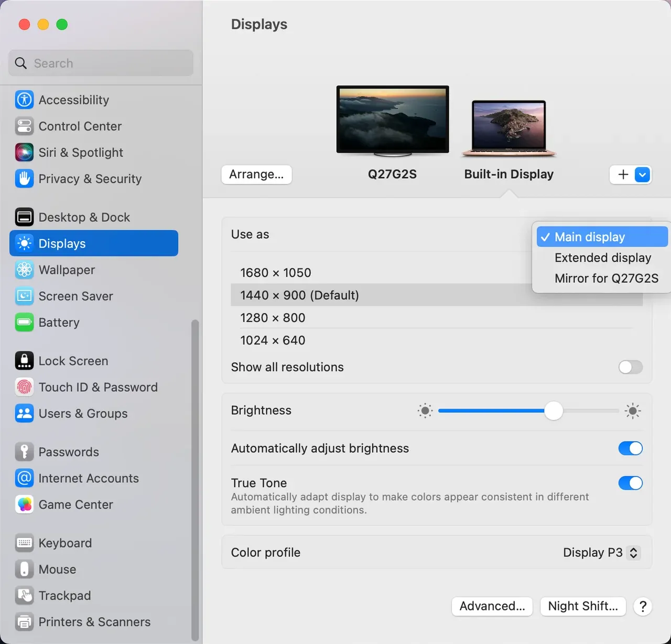Image resolution: width=671 pixels, height=644 pixels.
Task: Open the Trackpad icon
Action: tap(24, 595)
